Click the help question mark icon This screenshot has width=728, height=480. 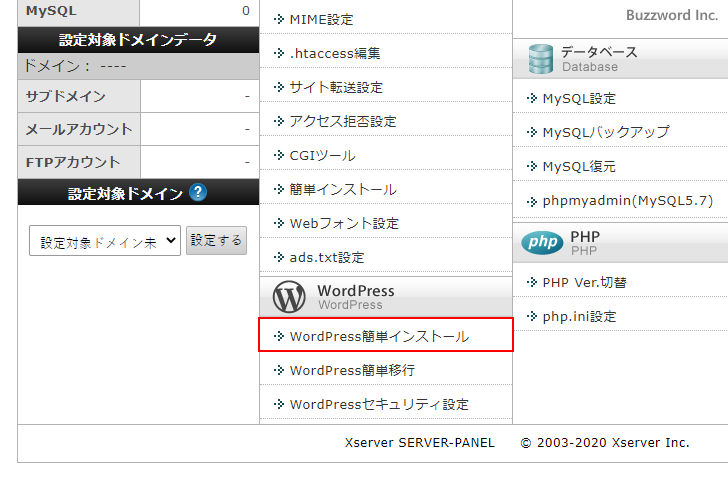click(x=198, y=192)
